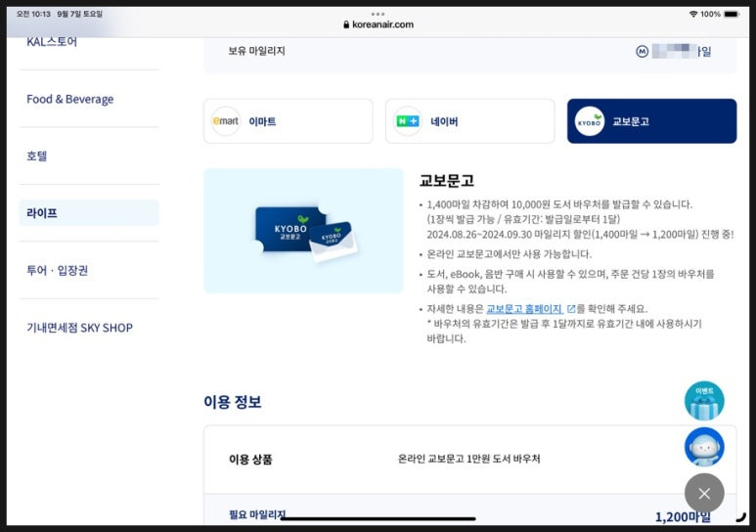This screenshot has width=756, height=532.
Task: Click the KYOBO round logo icon
Action: (590, 121)
